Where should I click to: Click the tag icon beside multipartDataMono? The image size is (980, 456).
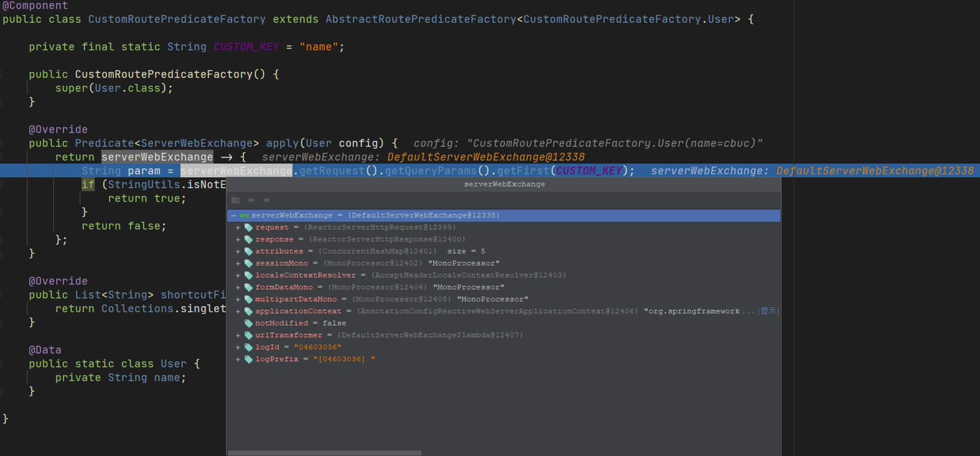coord(248,299)
